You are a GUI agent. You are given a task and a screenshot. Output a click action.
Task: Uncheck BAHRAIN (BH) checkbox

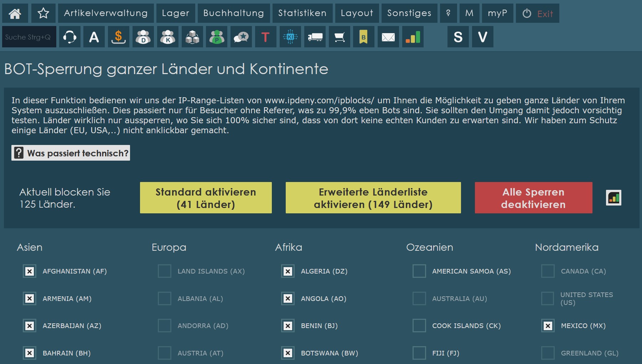pyautogui.click(x=30, y=353)
